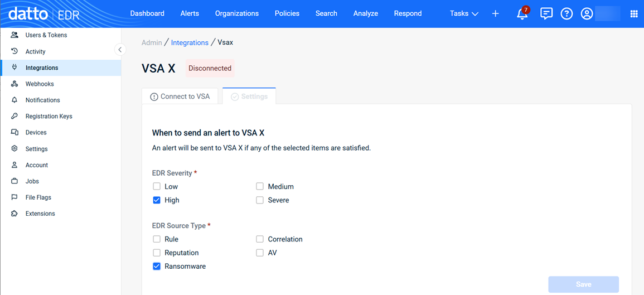
Task: Open the alerts bell with 7 badge
Action: tap(522, 13)
